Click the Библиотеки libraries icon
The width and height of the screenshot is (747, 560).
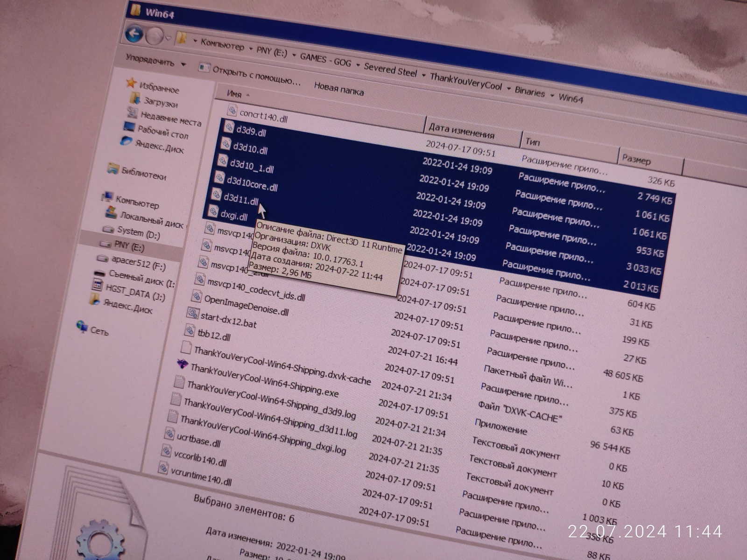point(113,168)
